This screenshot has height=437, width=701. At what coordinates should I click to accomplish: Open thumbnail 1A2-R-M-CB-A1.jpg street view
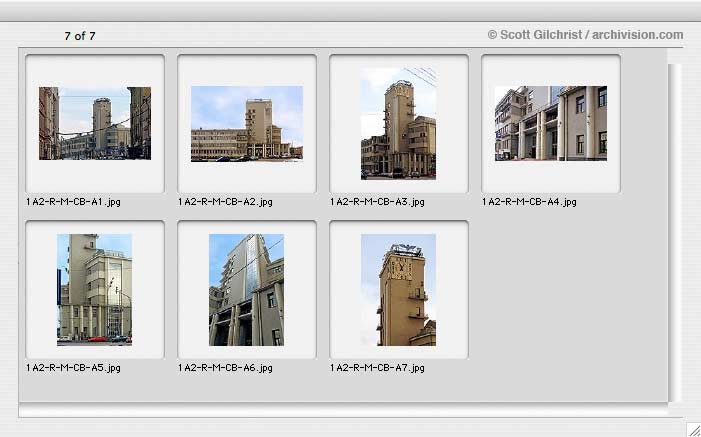(95, 123)
